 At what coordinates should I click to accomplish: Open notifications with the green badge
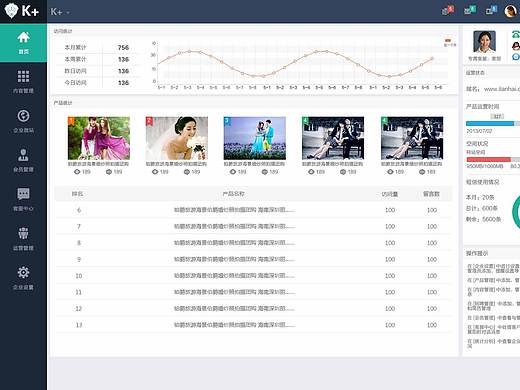point(470,10)
